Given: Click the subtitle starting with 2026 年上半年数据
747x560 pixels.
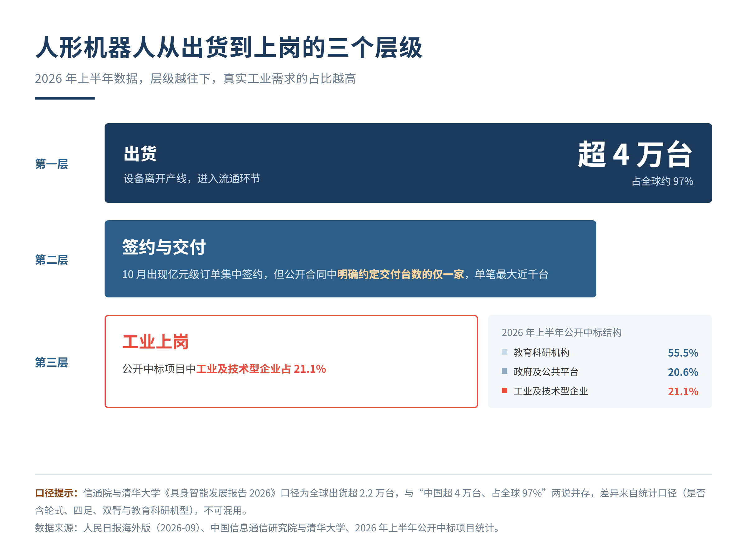Looking at the screenshot, I should 195,78.
